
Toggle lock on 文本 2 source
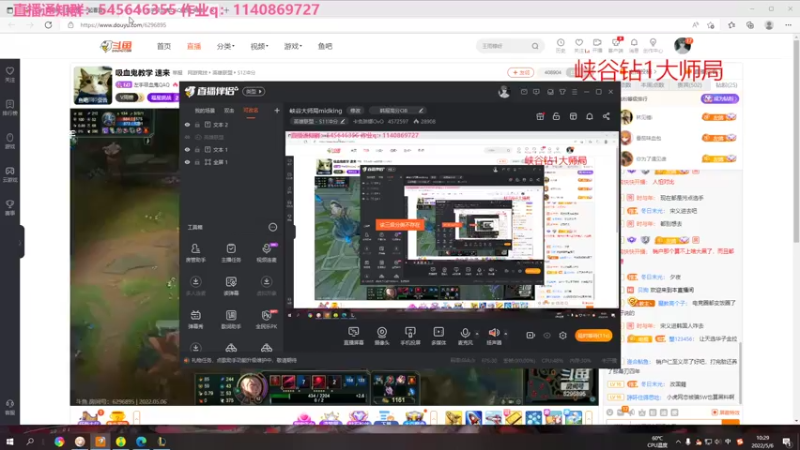[x=197, y=124]
